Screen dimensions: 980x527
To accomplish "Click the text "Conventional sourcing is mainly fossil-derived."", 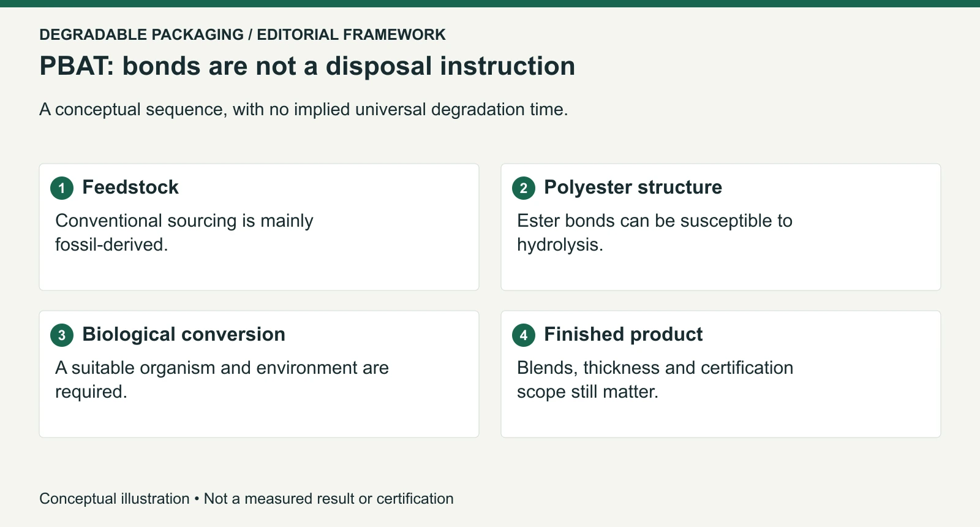I will (x=184, y=232).
